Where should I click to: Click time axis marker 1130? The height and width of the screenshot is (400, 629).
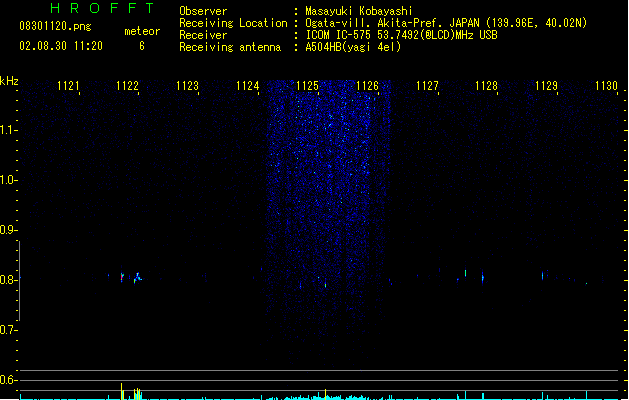(606, 86)
